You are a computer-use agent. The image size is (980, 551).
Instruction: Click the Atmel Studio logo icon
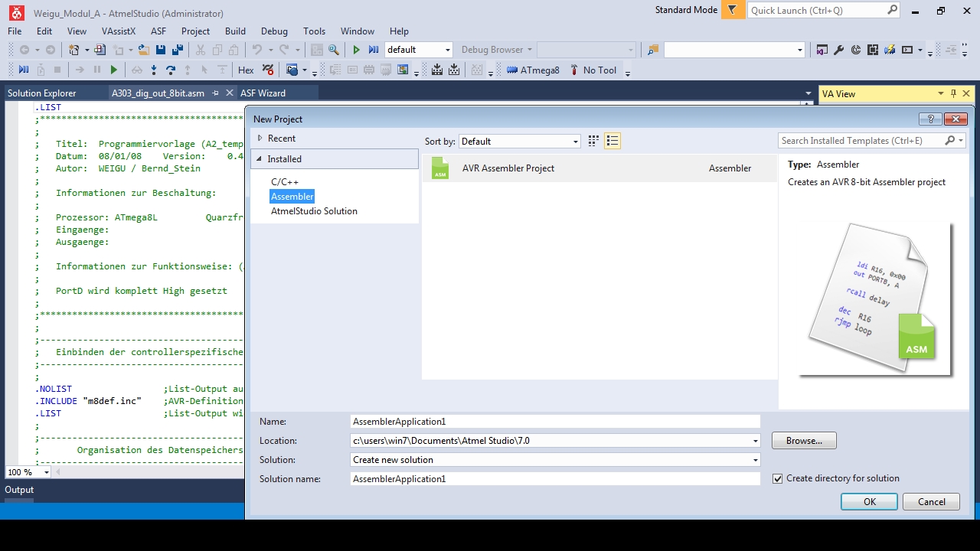click(16, 12)
